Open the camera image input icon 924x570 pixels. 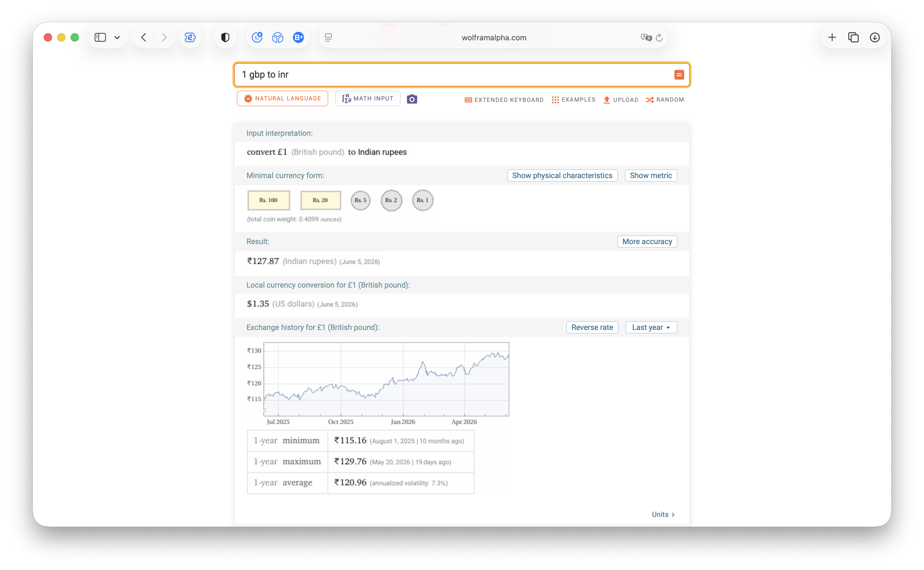pyautogui.click(x=412, y=99)
